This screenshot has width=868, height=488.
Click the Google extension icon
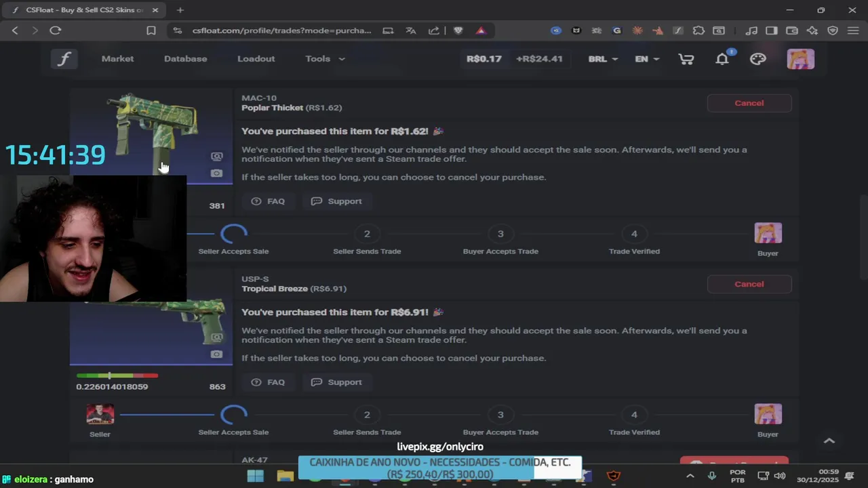pos(616,30)
